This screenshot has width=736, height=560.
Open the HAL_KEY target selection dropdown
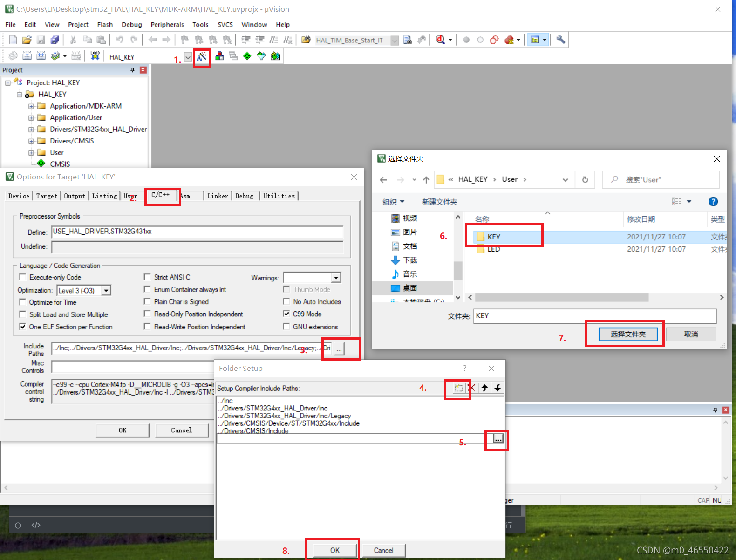pyautogui.click(x=188, y=57)
